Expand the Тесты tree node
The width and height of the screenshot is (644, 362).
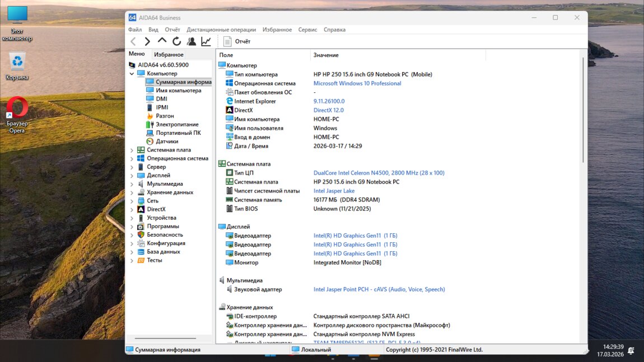(132, 260)
